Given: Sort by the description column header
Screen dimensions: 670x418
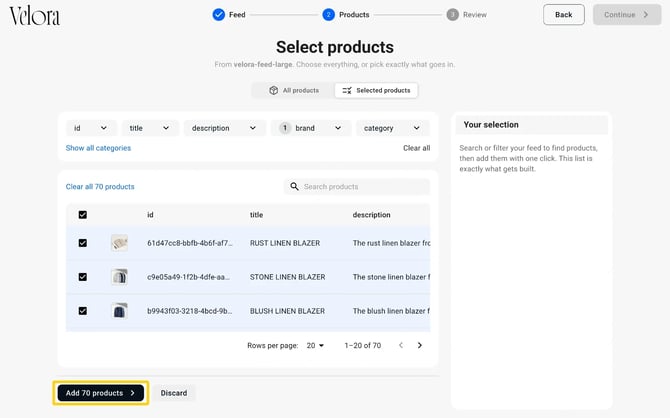Looking at the screenshot, I should 371,215.
